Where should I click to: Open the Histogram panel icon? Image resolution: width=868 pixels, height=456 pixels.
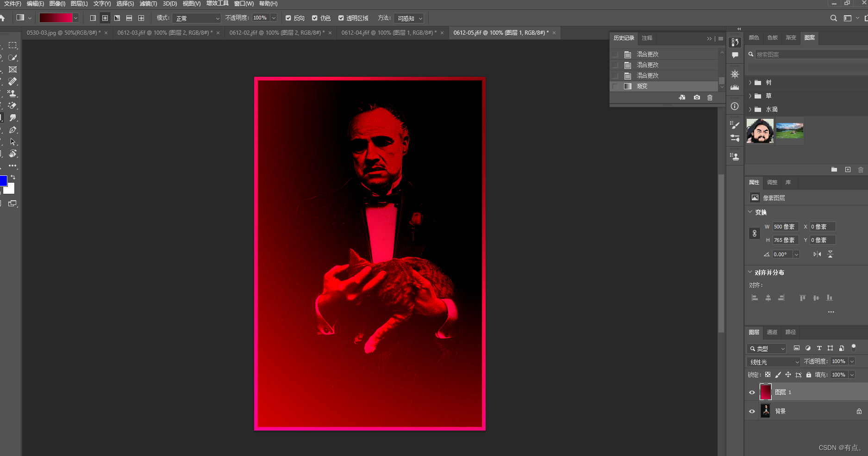tap(735, 87)
